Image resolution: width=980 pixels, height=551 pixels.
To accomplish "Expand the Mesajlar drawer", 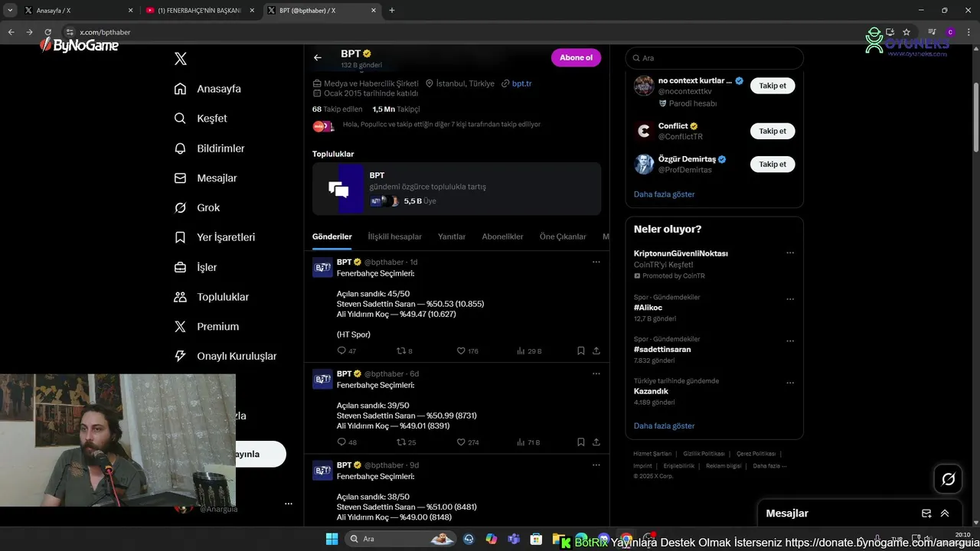I will 945,514.
